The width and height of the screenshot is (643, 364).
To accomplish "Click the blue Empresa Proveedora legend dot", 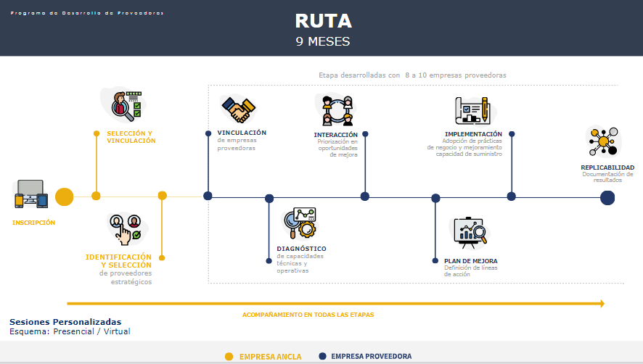I will point(322,356).
